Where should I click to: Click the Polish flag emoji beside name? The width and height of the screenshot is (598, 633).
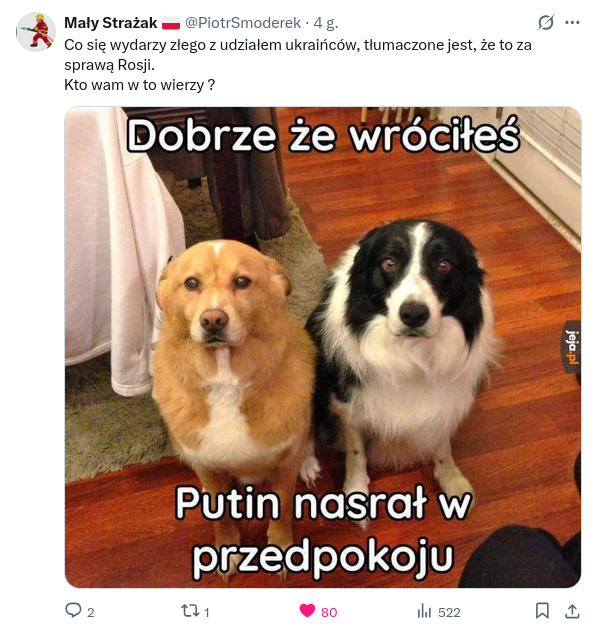tap(171, 23)
